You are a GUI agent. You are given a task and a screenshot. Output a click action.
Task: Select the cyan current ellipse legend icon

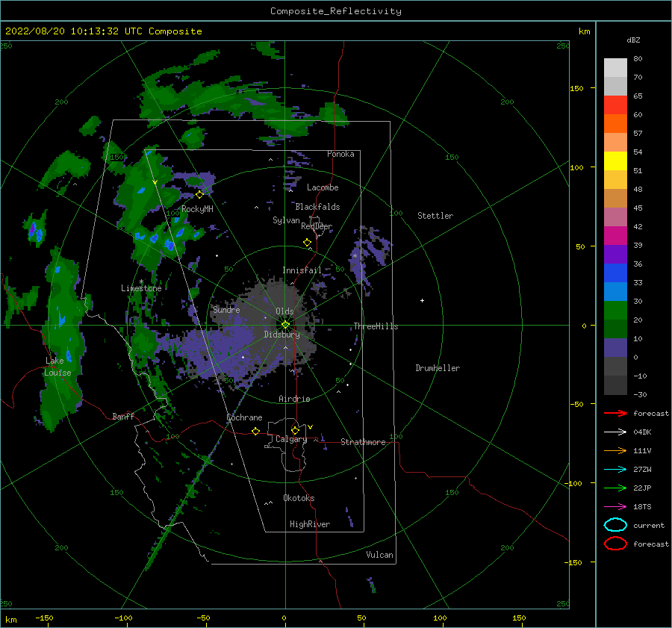point(615,525)
